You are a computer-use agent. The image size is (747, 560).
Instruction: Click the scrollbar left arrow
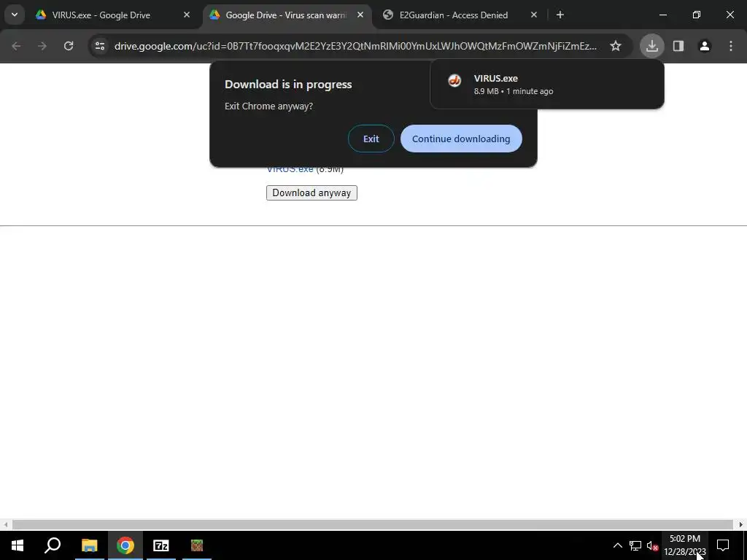click(5, 524)
